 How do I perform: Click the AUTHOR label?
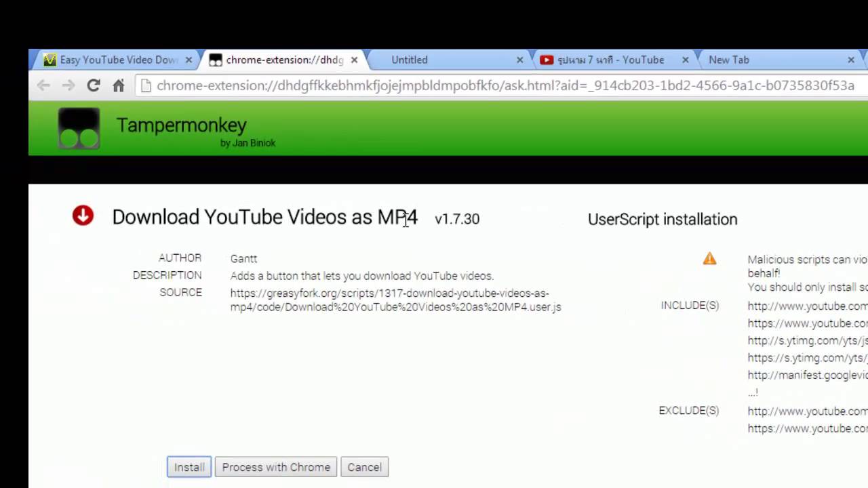click(x=180, y=258)
